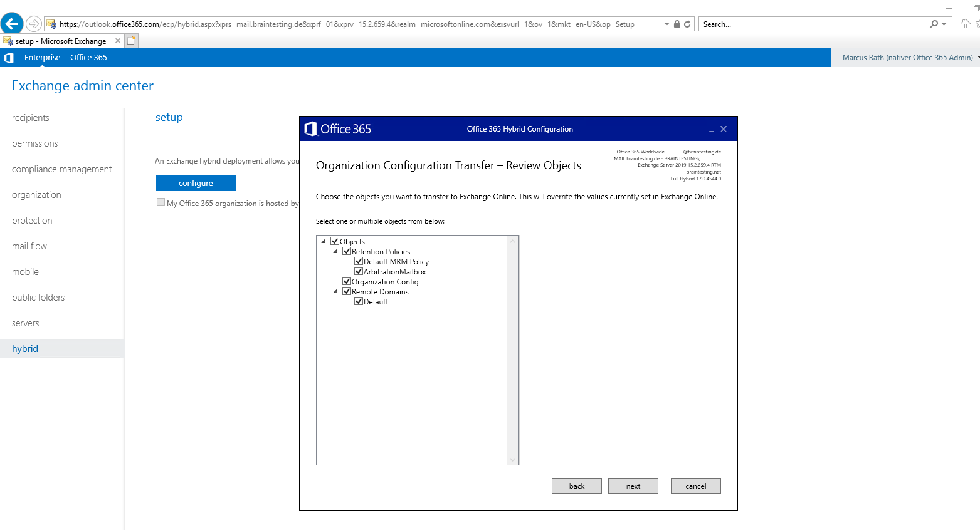Click the Exchange admin center title

tap(83, 85)
